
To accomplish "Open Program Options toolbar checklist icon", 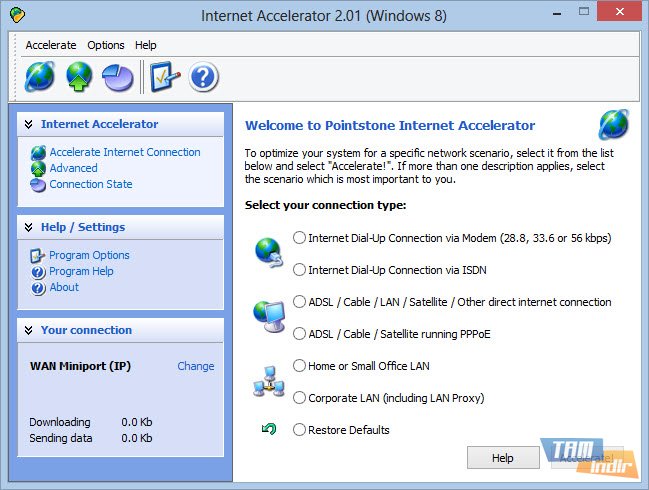I will (165, 77).
